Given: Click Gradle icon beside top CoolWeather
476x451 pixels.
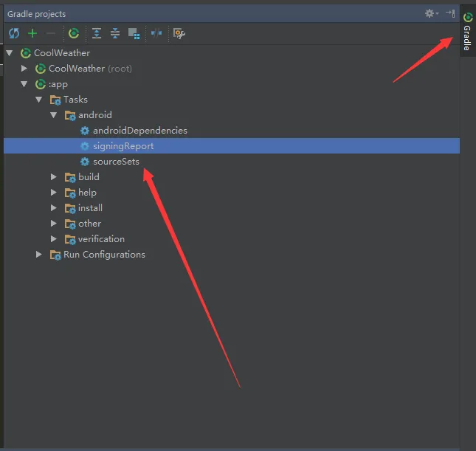Looking at the screenshot, I should [x=26, y=53].
